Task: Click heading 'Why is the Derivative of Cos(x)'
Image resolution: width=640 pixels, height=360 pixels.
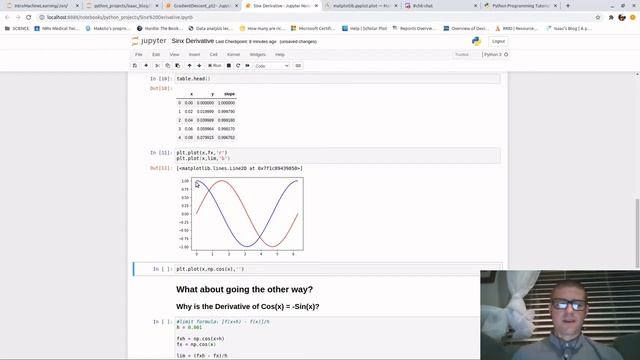Action: [x=247, y=307]
